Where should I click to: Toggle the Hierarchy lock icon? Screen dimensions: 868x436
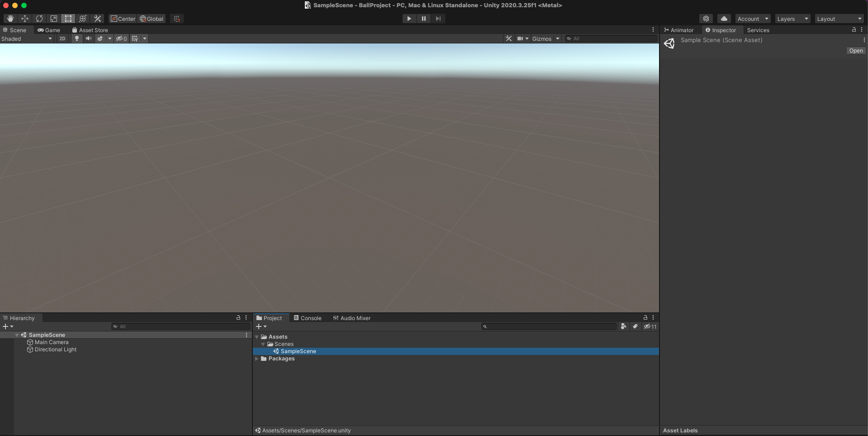[238, 317]
